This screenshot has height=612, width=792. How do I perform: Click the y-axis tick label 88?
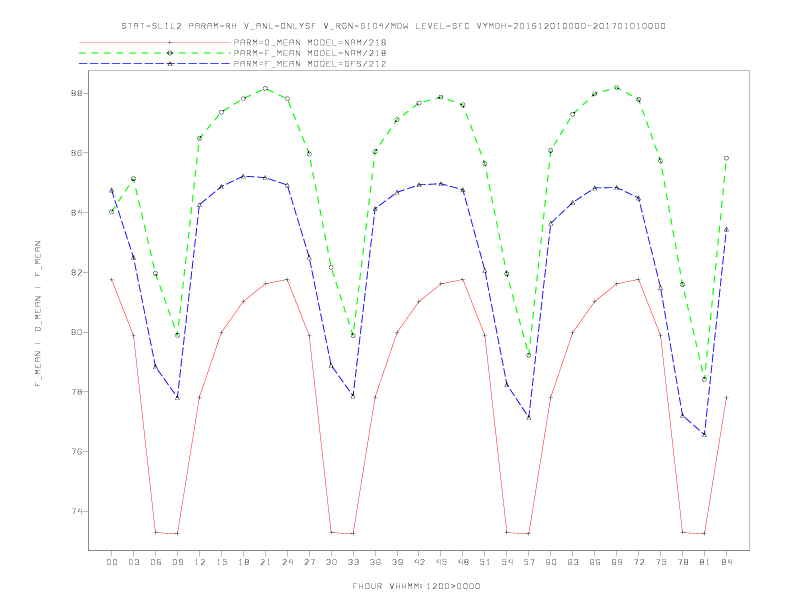pos(77,93)
